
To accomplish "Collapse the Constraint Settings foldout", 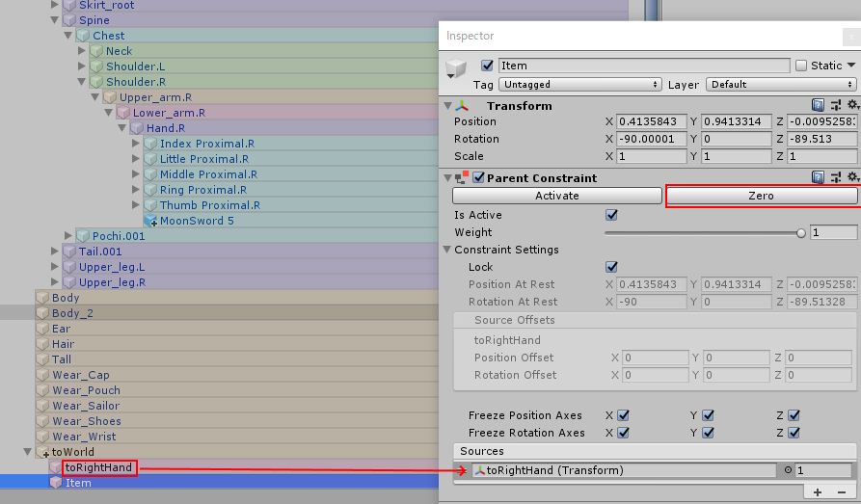I will tap(447, 250).
